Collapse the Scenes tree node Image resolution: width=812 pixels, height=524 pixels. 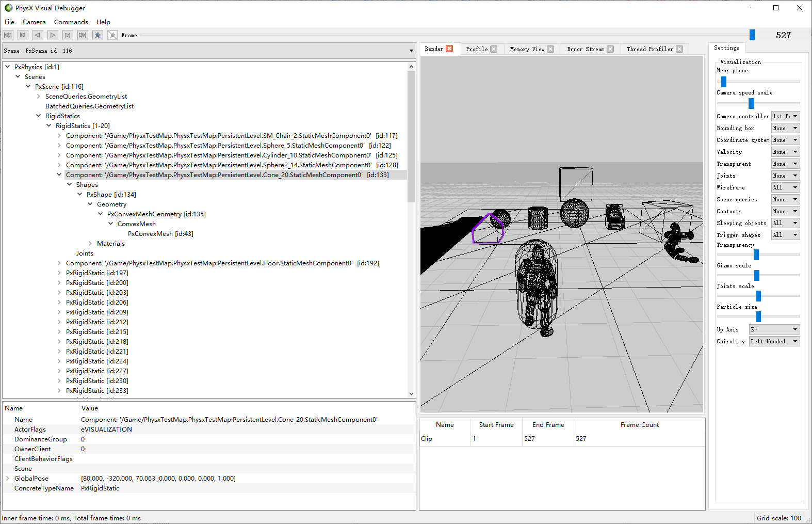(x=18, y=76)
